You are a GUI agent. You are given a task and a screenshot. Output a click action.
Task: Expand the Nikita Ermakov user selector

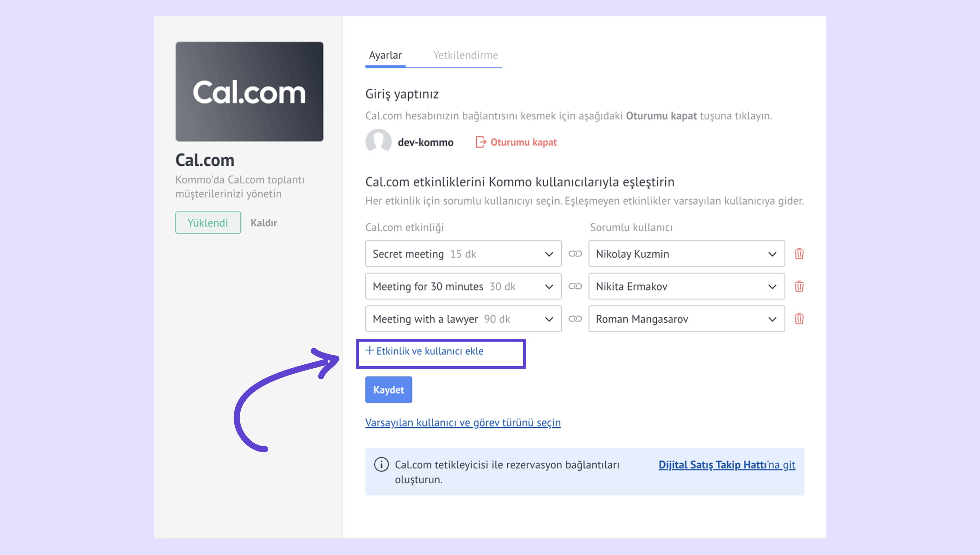pos(686,286)
